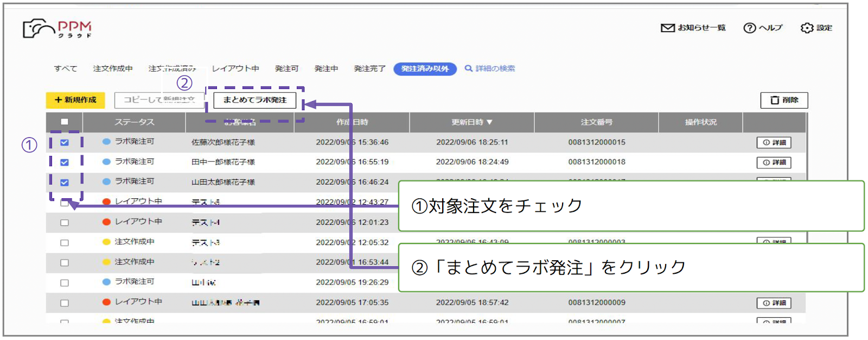Viewport: 868px width, 340px height.
Task: Click the 操作状況 column header
Action: point(701,122)
